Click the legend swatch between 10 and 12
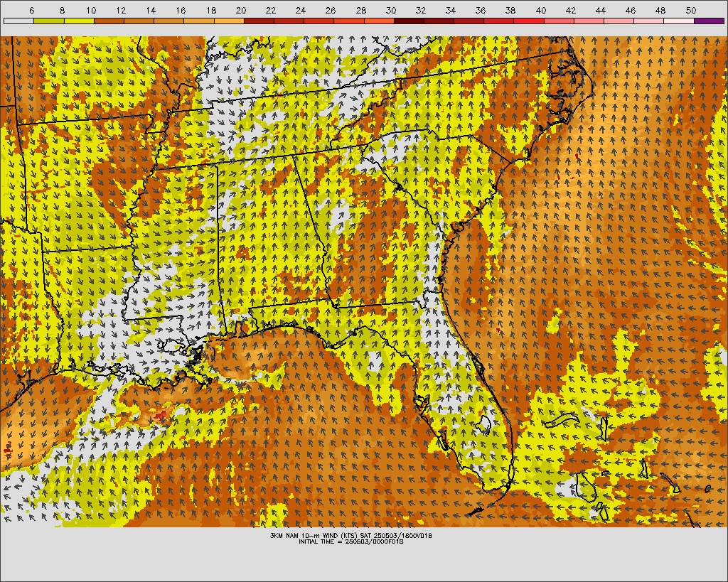 (x=109, y=21)
